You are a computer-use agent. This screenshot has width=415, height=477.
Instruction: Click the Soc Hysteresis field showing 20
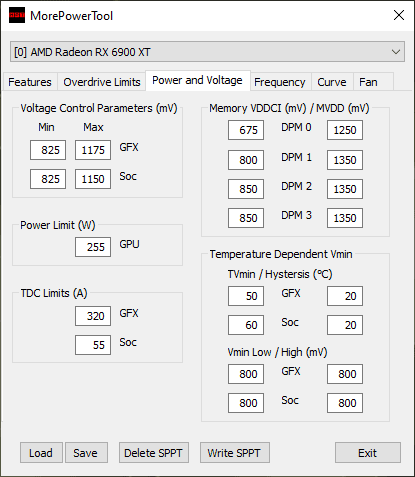pos(345,325)
